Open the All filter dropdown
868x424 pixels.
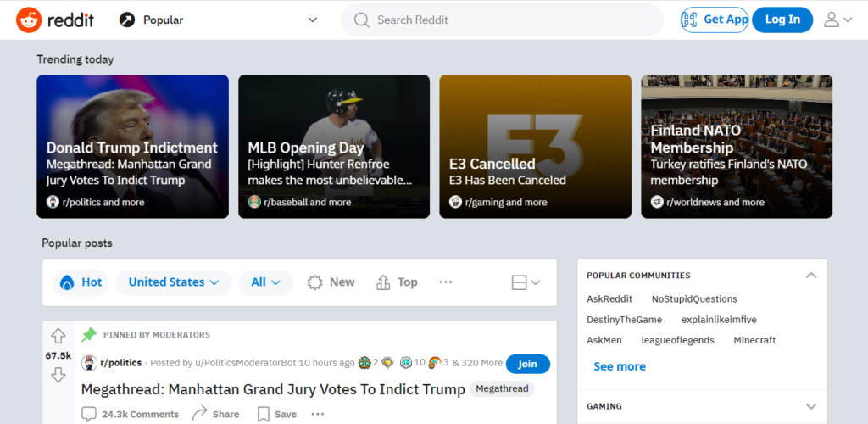coord(265,282)
